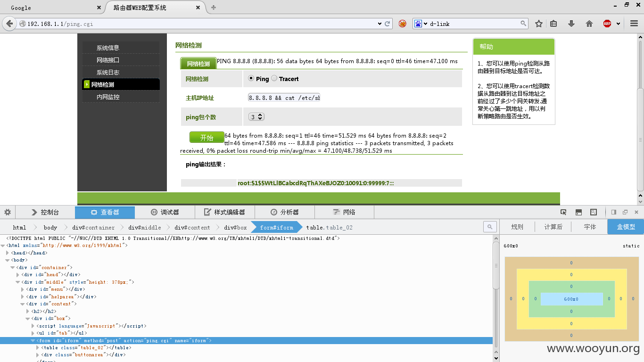This screenshot has width=644, height=362.
Task: Click the green 网络检测 tab button
Action: point(198,64)
